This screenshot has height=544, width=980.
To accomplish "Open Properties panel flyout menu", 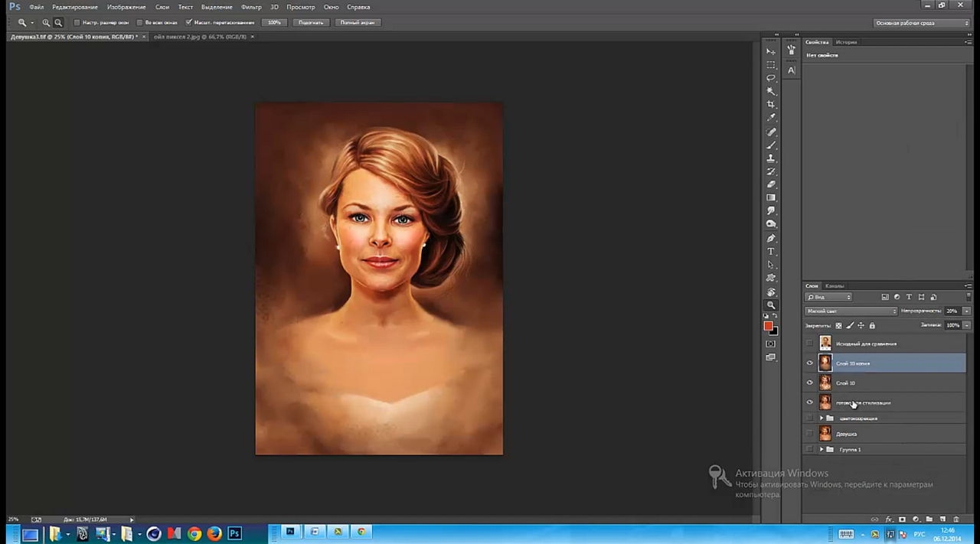I will pyautogui.click(x=969, y=42).
